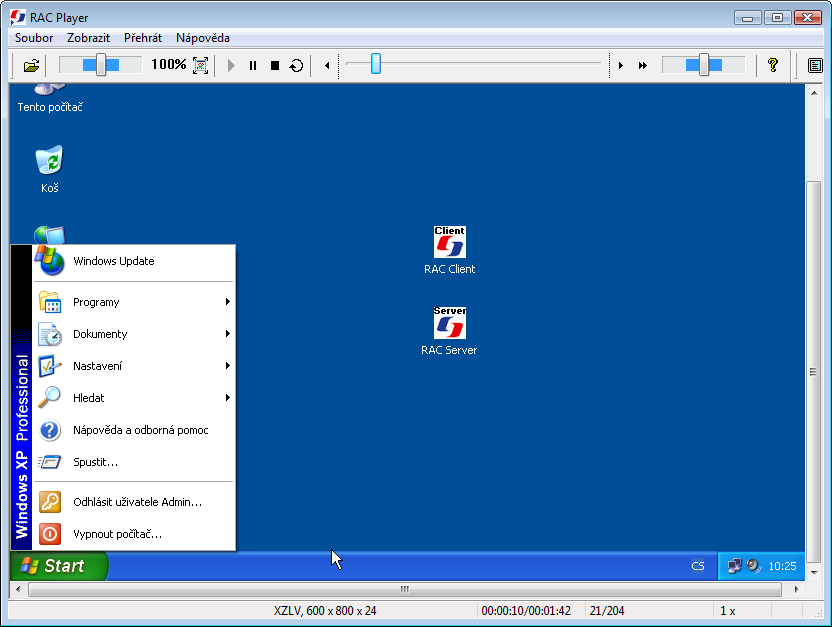Pause the recording playback
Viewport: 832px width, 627px height.
pyautogui.click(x=253, y=65)
